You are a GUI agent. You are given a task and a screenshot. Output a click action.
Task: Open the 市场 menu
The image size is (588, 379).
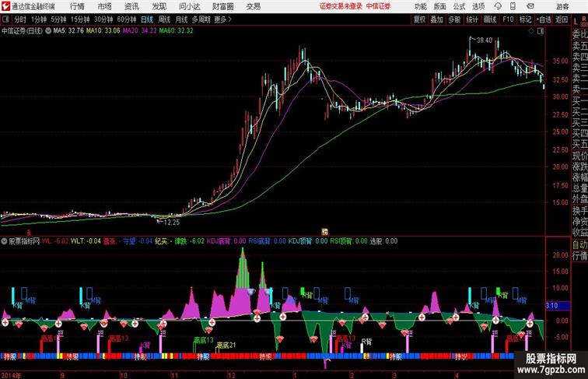pyautogui.click(x=104, y=6)
